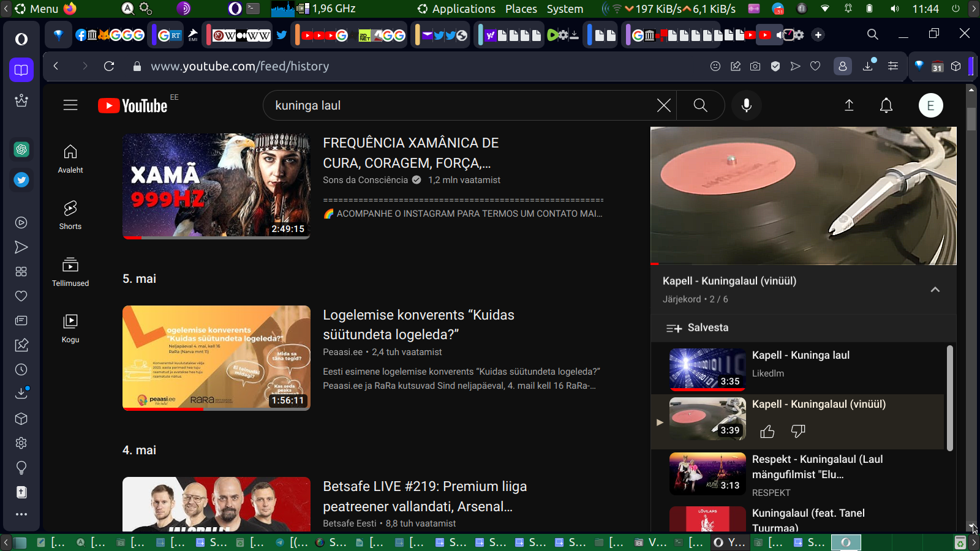Click the miniplayer vinyl record video

(804, 196)
